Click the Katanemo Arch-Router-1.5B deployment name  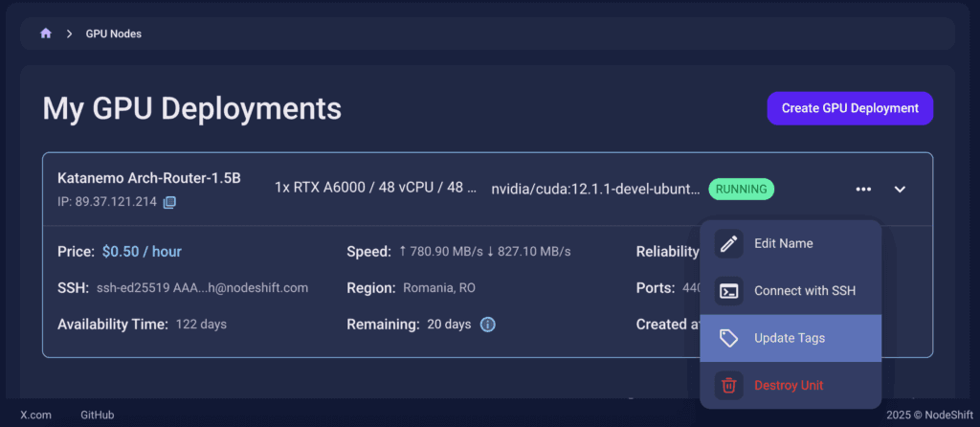(x=148, y=178)
